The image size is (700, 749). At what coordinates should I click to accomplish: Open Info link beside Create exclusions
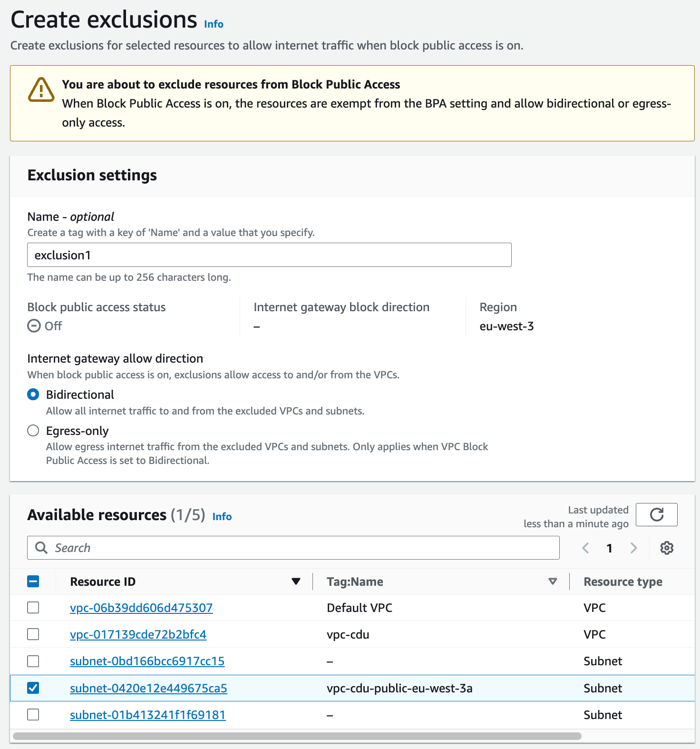coord(214,24)
